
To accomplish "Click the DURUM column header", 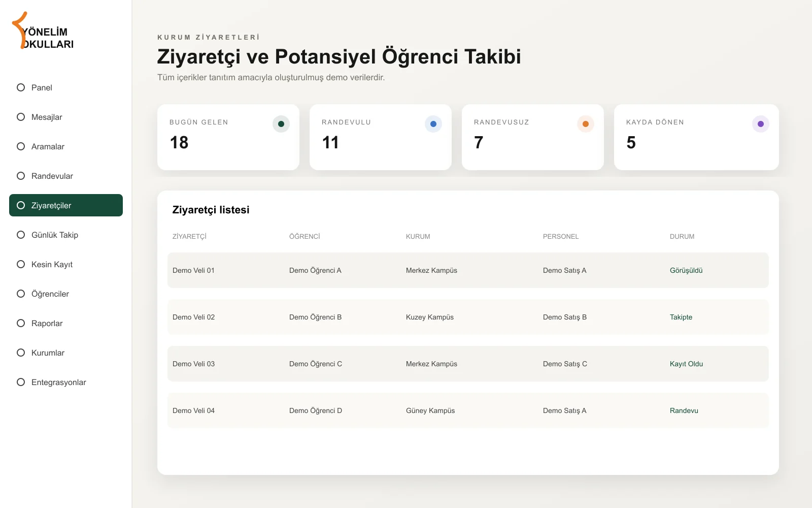I will [x=682, y=236].
